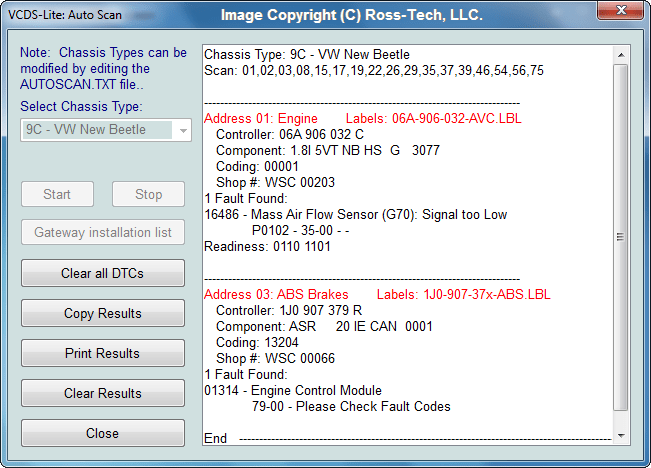
Task: Click the Start button
Action: point(57,194)
